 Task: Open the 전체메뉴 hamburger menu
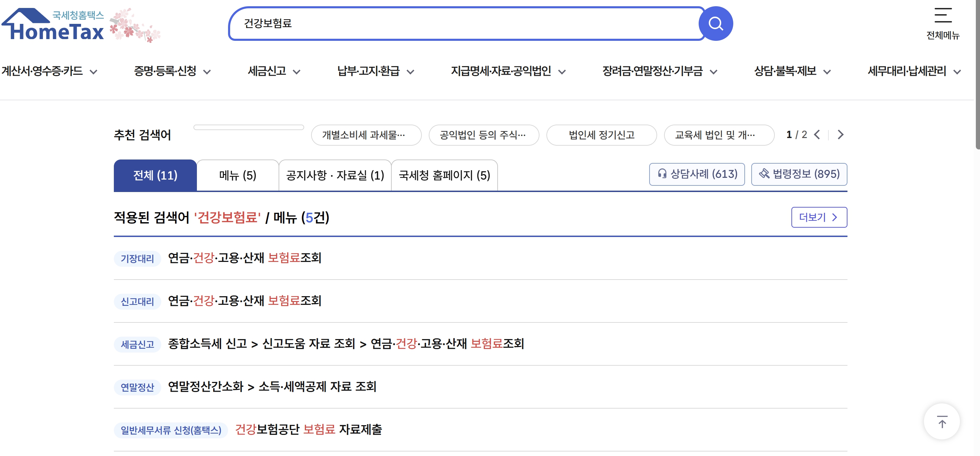[942, 23]
